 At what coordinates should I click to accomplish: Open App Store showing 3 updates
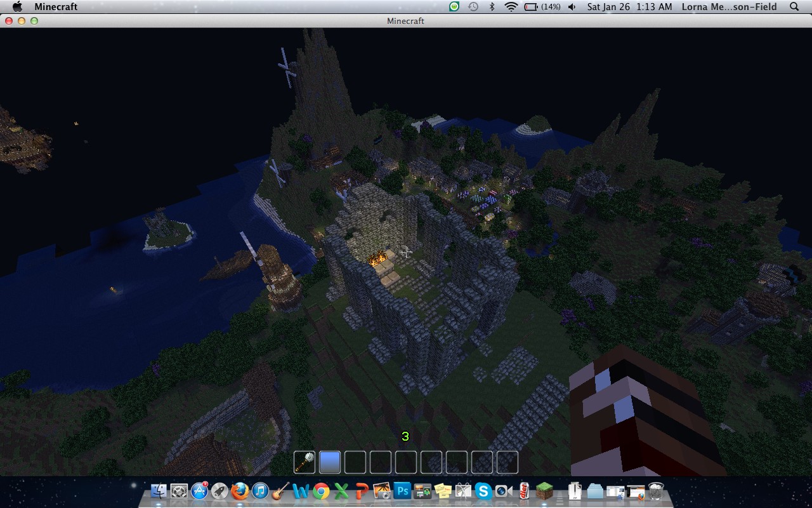coord(199,490)
